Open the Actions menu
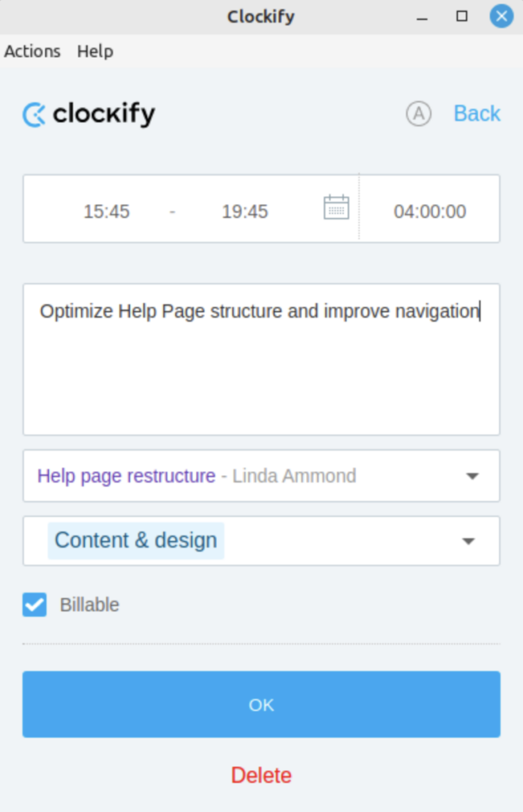This screenshot has width=523, height=812. click(x=32, y=52)
